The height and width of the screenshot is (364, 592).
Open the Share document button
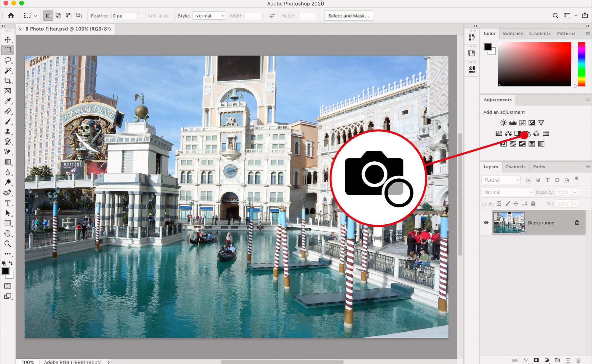[585, 15]
